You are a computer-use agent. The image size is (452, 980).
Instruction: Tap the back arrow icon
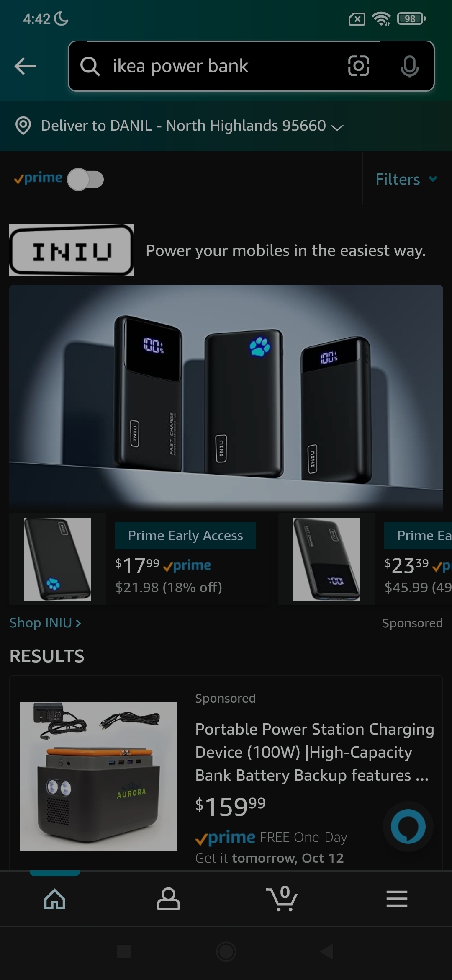pyautogui.click(x=25, y=66)
